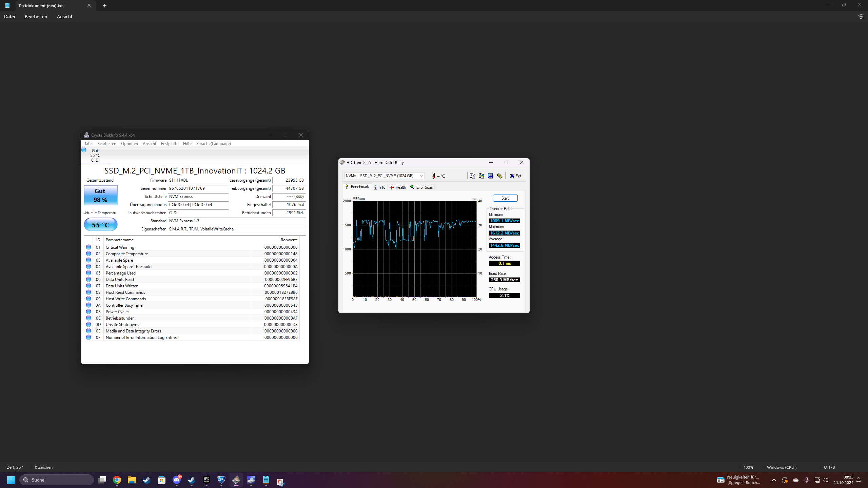Open HD Tune options wrench icon

pyautogui.click(x=499, y=176)
